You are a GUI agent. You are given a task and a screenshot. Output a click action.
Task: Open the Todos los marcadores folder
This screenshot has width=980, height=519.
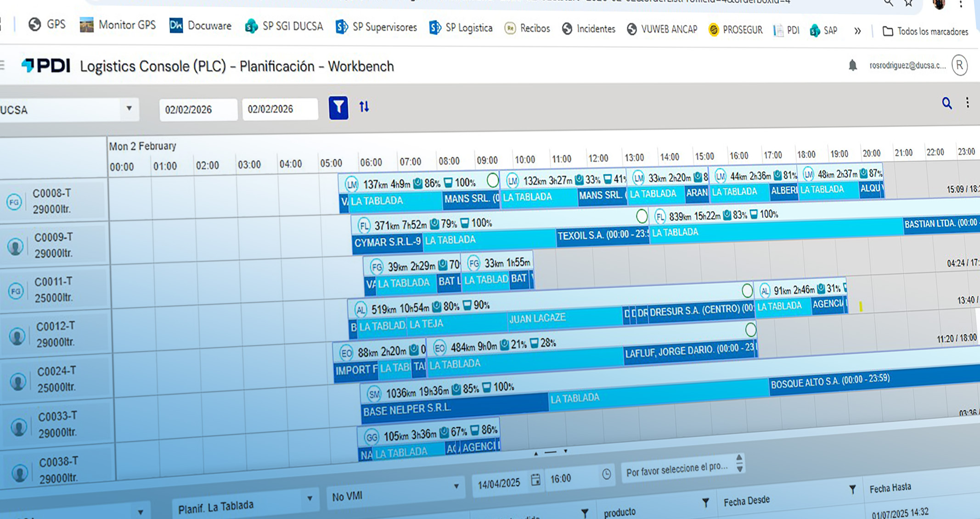(x=925, y=32)
